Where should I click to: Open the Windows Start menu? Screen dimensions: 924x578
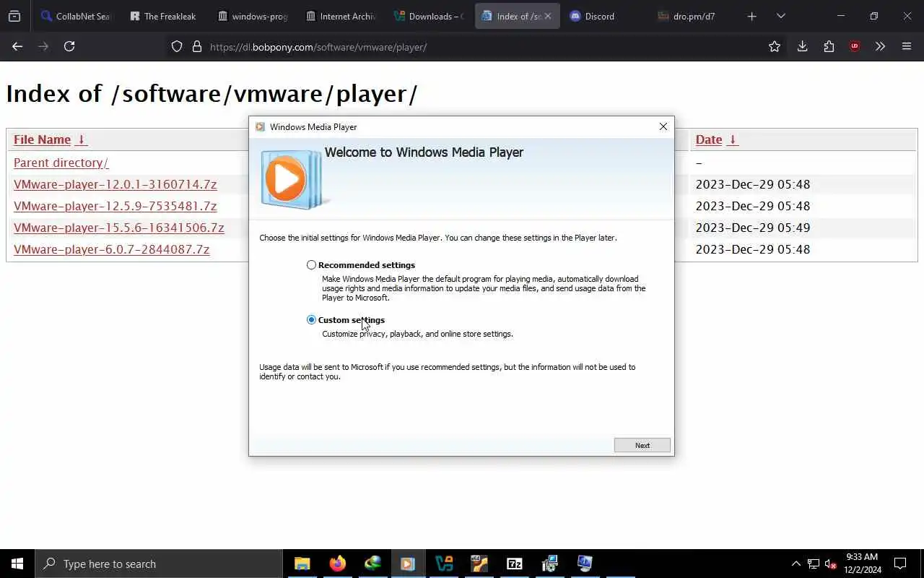coord(17,564)
